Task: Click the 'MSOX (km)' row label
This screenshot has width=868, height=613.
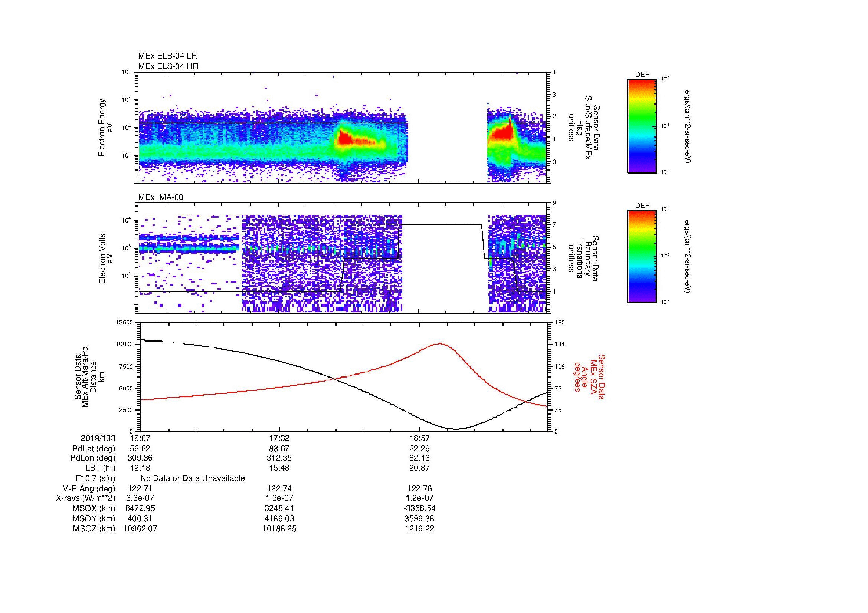Action: (94, 508)
